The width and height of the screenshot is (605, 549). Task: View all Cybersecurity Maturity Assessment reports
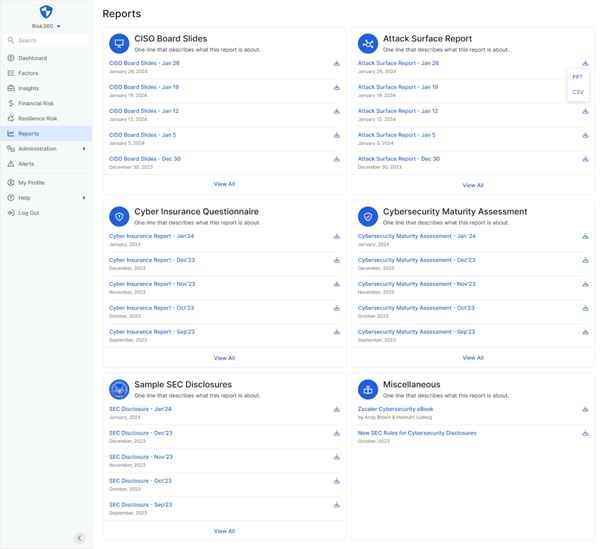click(473, 357)
